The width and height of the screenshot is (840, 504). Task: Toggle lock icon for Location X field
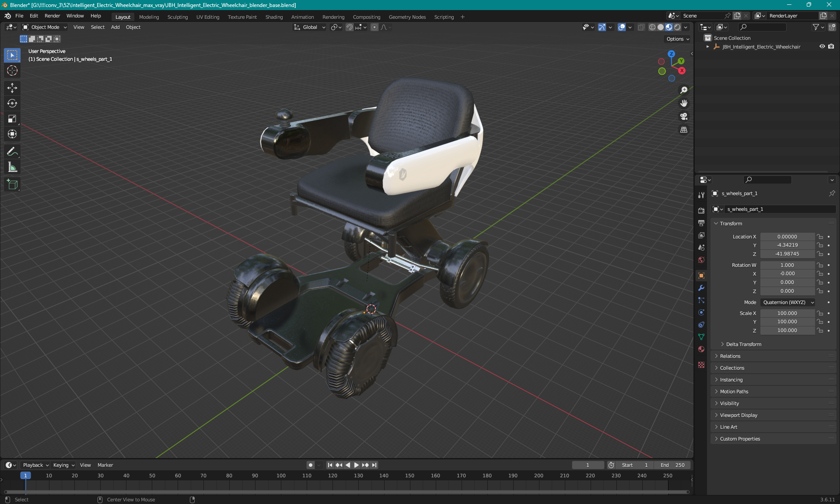click(820, 236)
